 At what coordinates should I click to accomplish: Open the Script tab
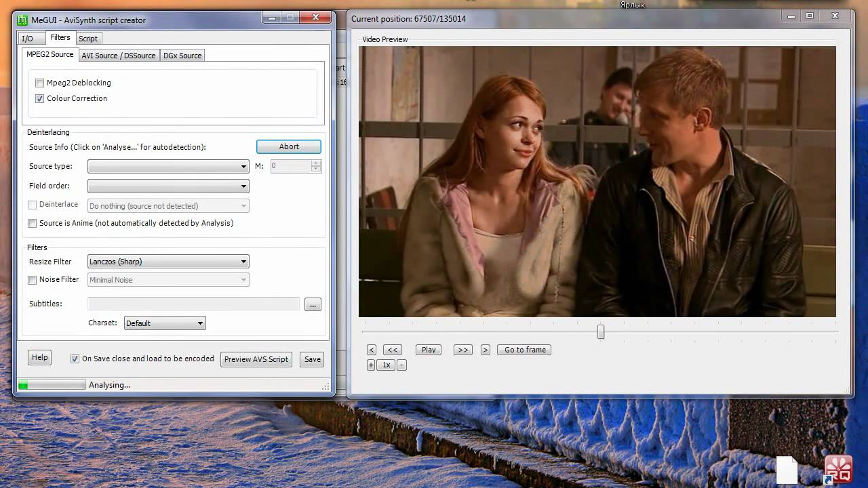point(88,39)
